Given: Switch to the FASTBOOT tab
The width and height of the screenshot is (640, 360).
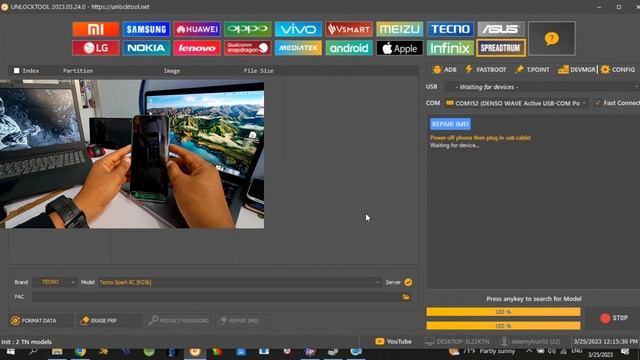Looking at the screenshot, I should [x=485, y=70].
